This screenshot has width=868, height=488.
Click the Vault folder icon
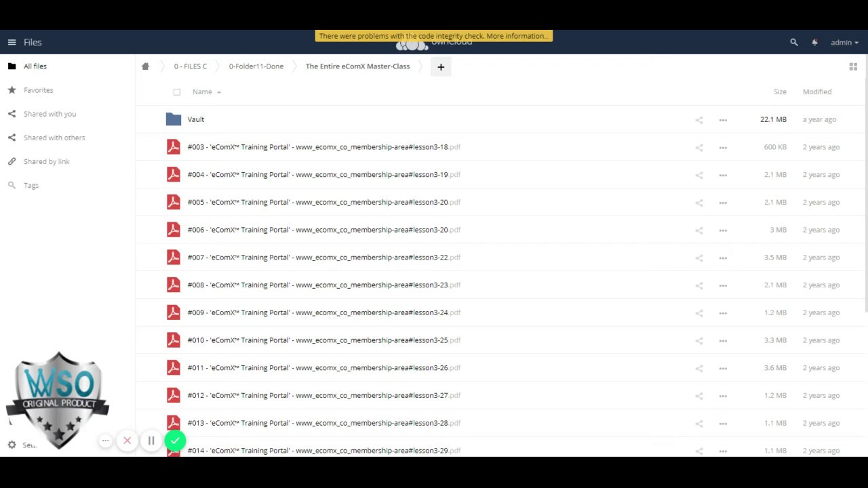174,119
